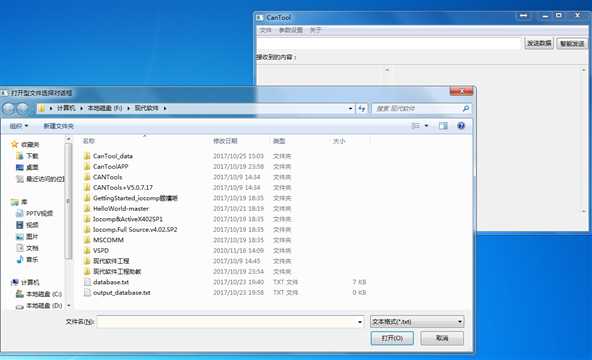
Task: Select the CANTools+V5.0.7.17 folder
Action: click(x=123, y=188)
